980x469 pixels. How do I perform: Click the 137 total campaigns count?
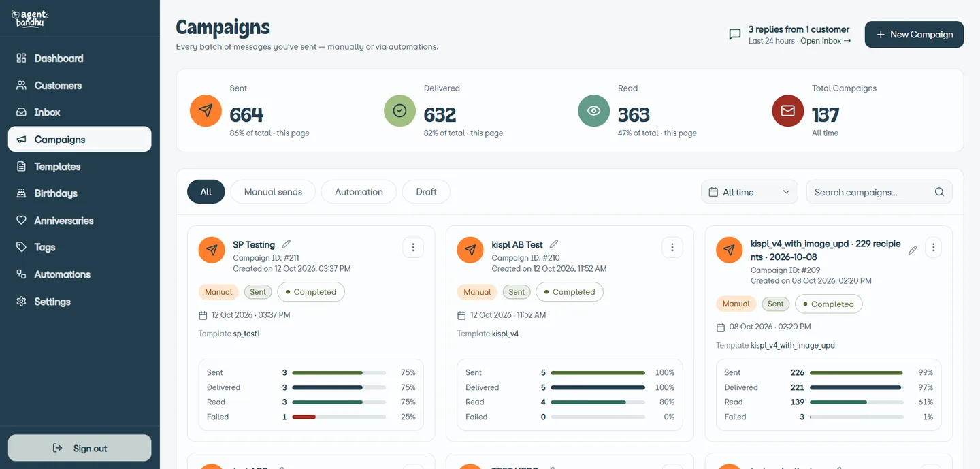point(826,115)
